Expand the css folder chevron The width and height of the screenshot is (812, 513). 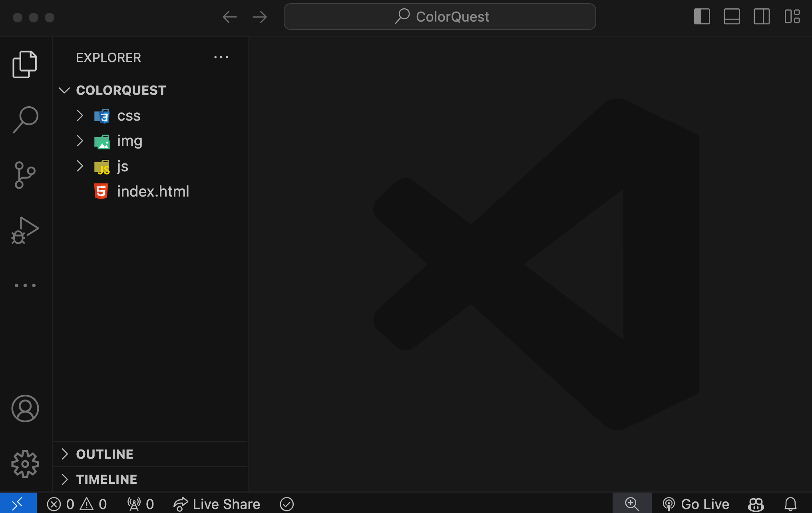tap(80, 116)
